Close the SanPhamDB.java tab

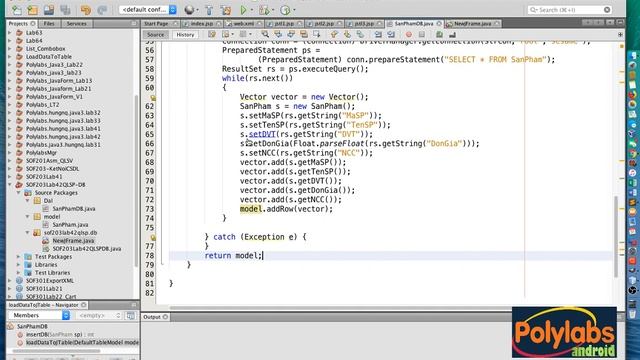click(439, 24)
